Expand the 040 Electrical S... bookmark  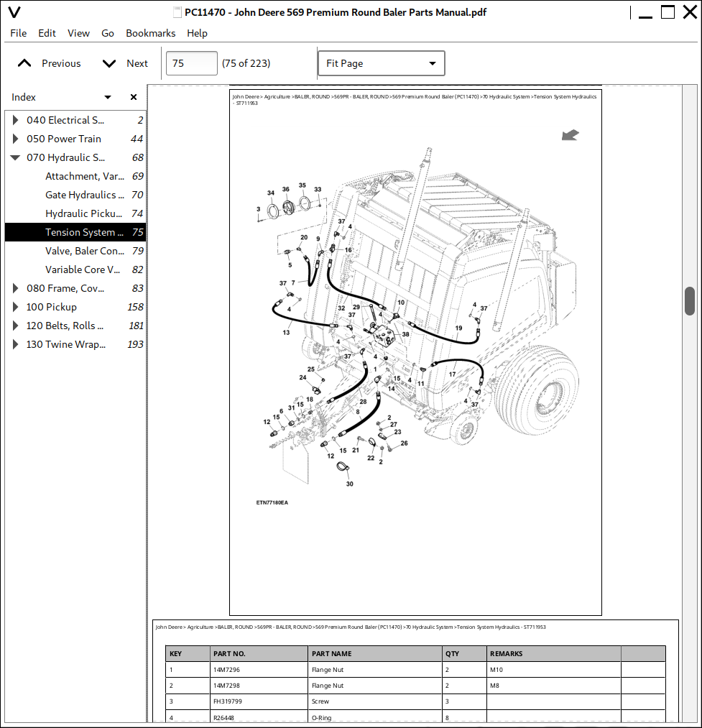click(x=15, y=120)
